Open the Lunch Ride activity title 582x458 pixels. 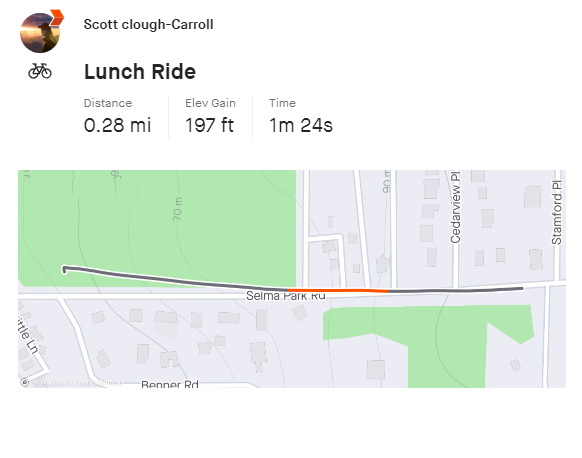point(140,71)
